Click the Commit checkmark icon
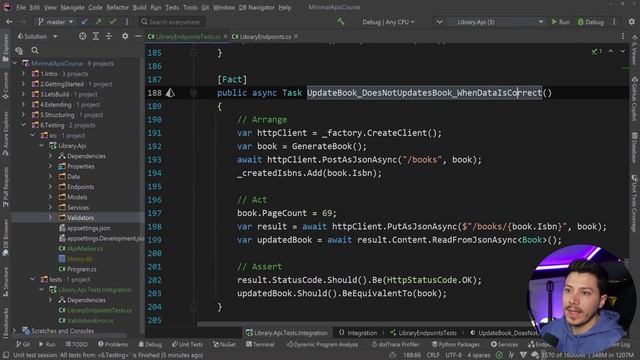The image size is (640, 360). tap(113, 22)
